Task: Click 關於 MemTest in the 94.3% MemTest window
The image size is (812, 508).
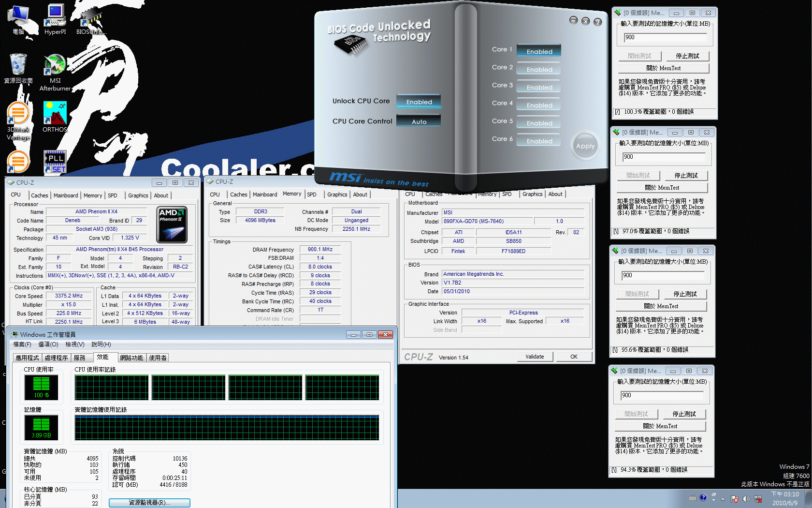Action: tap(660, 426)
